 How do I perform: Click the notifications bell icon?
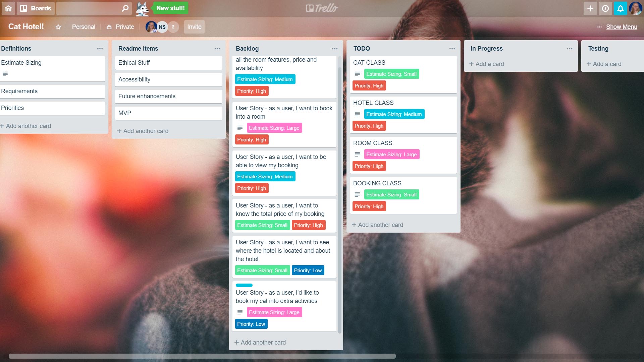620,8
